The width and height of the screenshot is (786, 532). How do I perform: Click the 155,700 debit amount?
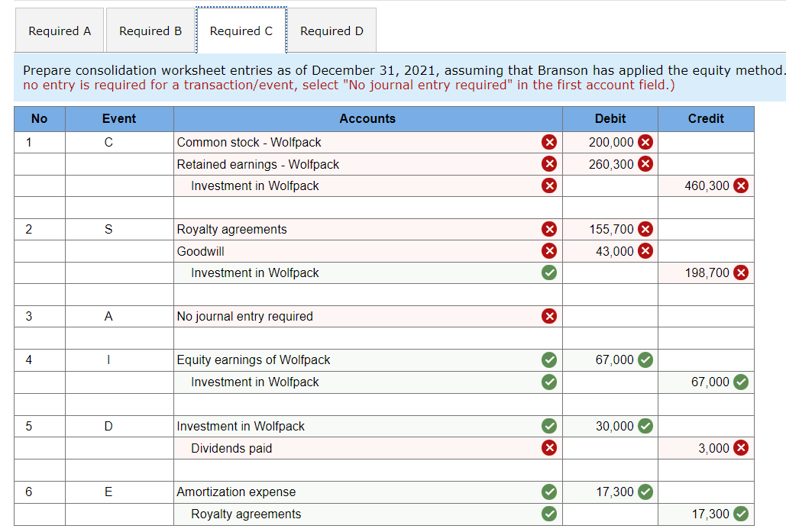click(611, 230)
